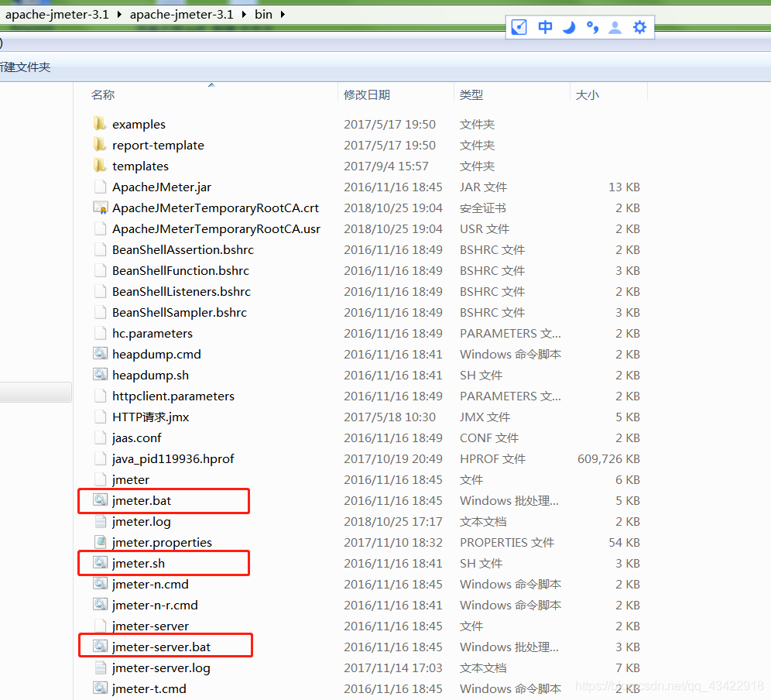The height and width of the screenshot is (700, 771).
Task: Open the examples folder icon
Action: [100, 123]
